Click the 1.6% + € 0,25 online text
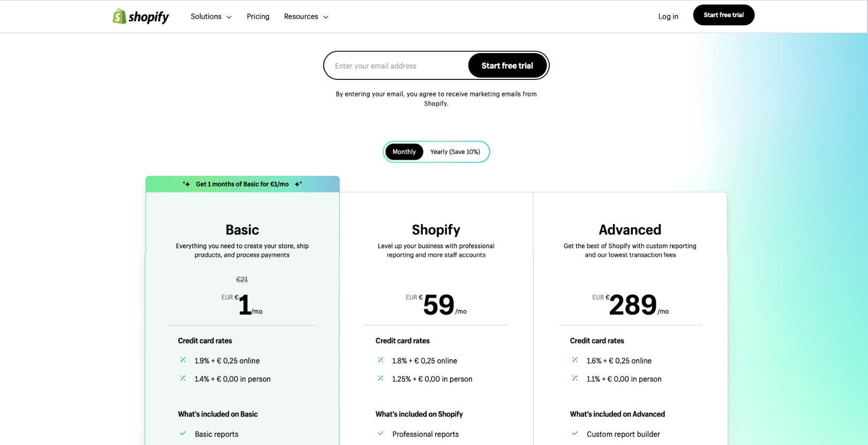This screenshot has width=868, height=445. point(619,361)
